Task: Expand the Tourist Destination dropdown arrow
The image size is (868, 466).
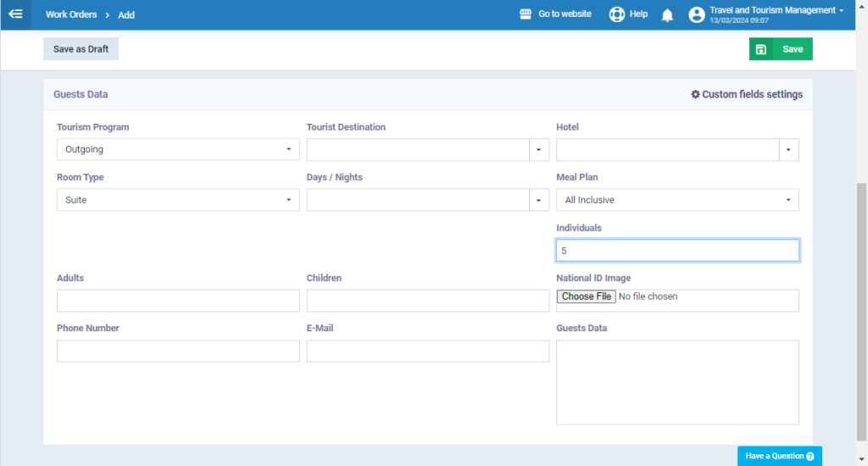Action: click(x=539, y=150)
